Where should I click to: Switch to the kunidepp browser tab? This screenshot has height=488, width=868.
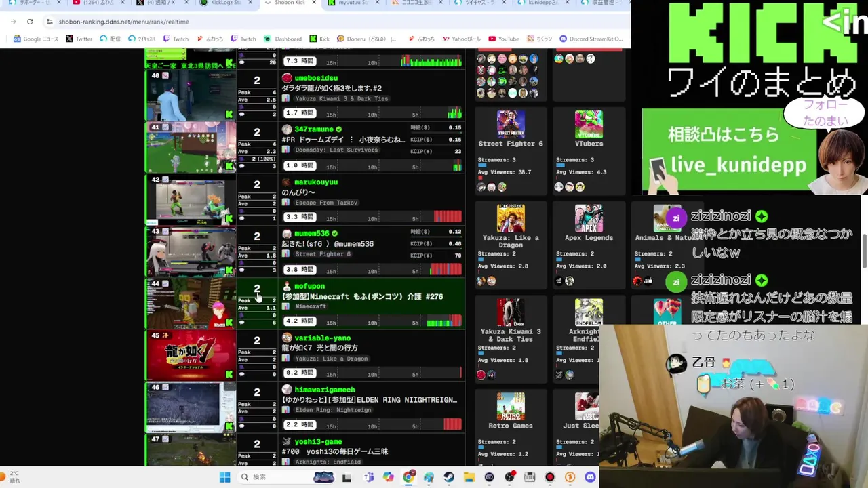point(543,3)
